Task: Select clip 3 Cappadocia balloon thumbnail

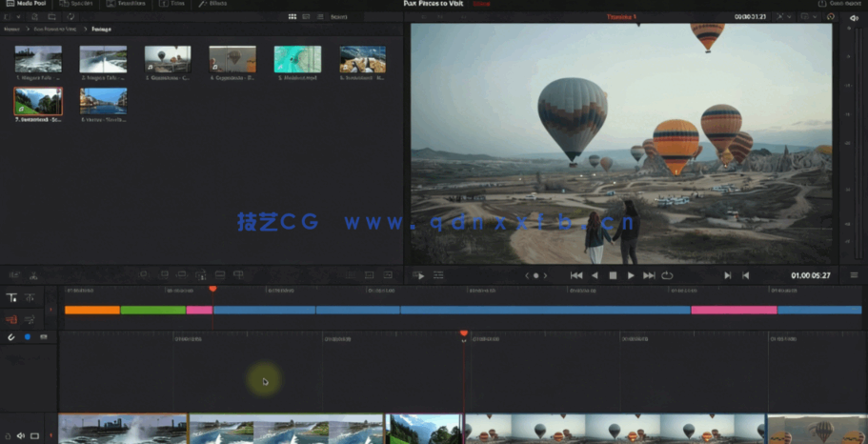Action: click(168, 59)
